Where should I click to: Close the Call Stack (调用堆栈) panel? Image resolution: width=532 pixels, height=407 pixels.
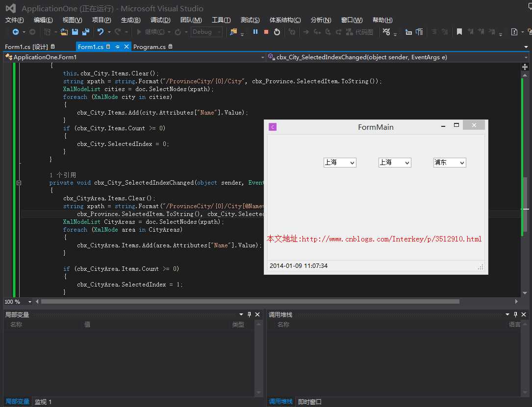524,314
